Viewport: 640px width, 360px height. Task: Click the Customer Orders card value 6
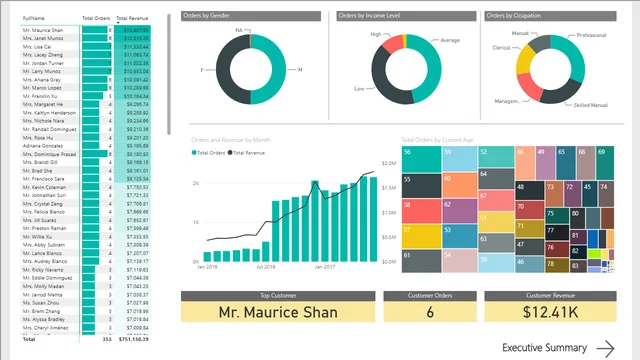click(430, 312)
